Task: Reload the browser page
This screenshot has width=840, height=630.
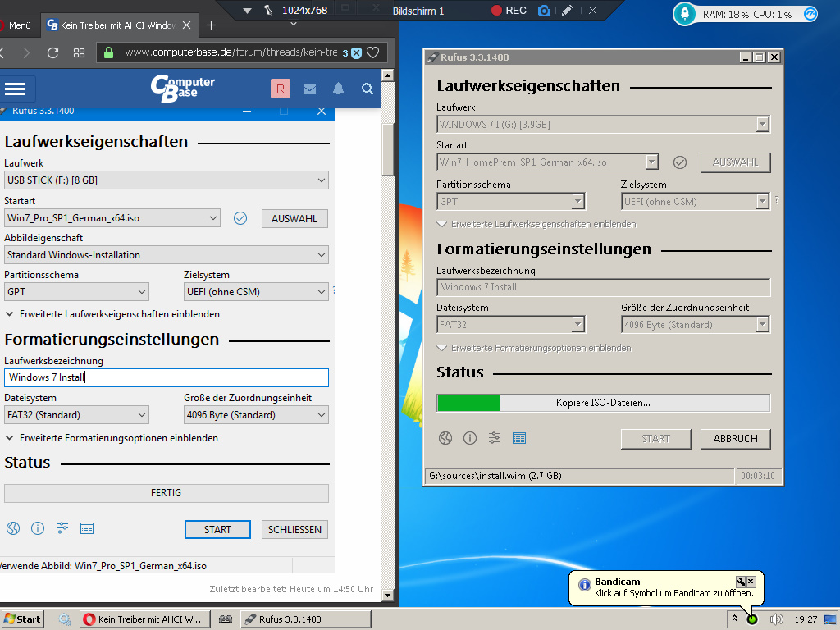Action: point(52,52)
